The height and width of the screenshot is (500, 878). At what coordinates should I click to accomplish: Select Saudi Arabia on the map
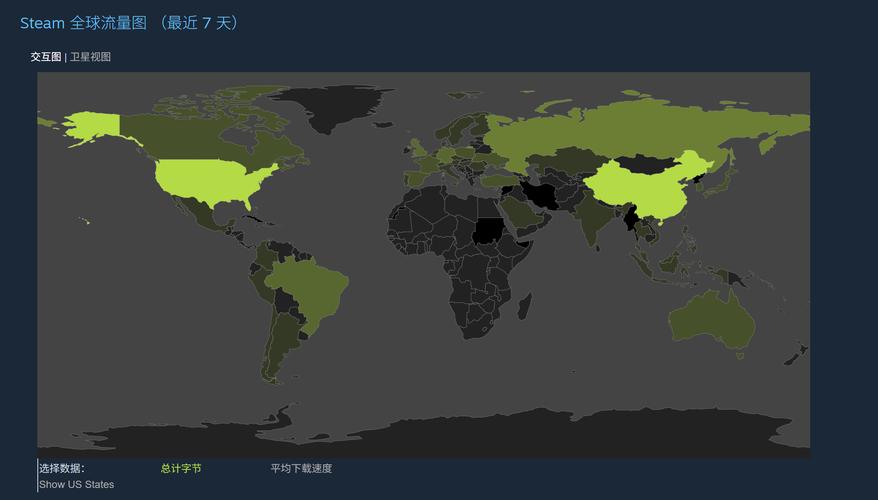[521, 214]
